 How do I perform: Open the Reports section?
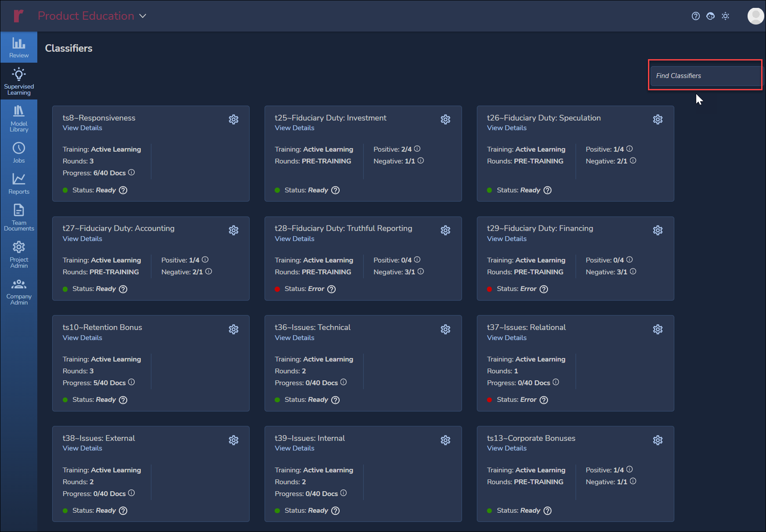pyautogui.click(x=19, y=183)
